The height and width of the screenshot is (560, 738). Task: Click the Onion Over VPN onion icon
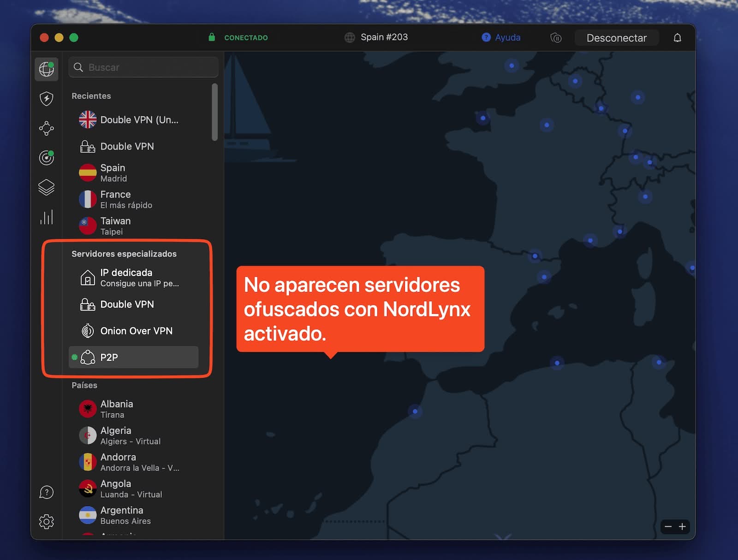88,331
